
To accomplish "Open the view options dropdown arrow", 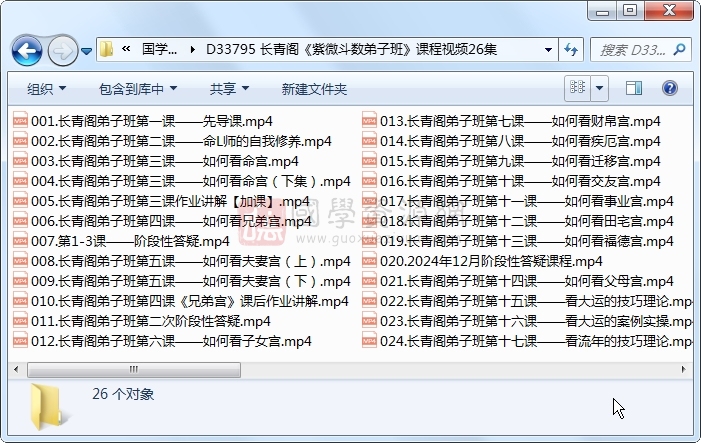I will (x=600, y=88).
